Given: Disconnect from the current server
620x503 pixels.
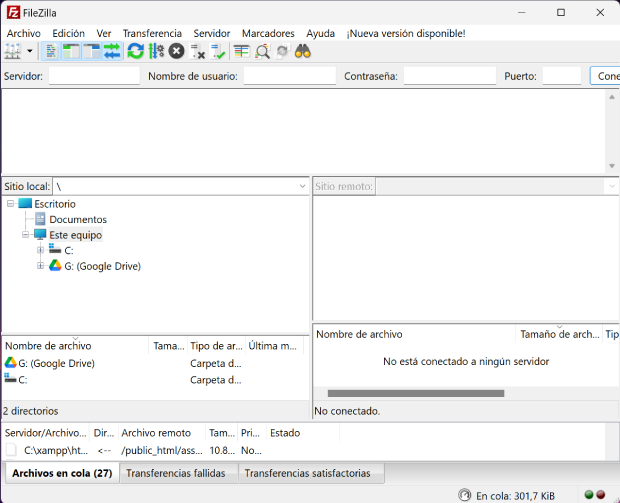Looking at the screenshot, I should [197, 52].
